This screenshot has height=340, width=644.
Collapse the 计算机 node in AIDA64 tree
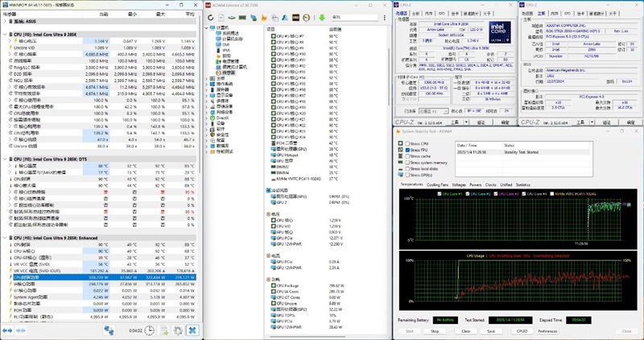[208, 28]
